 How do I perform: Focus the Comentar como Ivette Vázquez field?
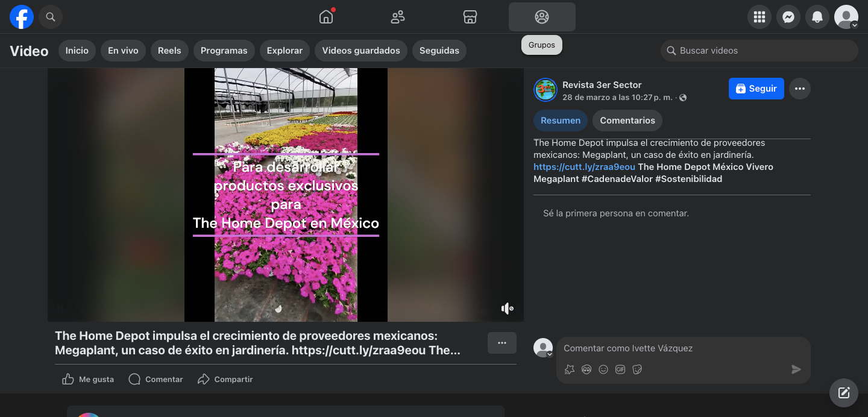(x=684, y=348)
